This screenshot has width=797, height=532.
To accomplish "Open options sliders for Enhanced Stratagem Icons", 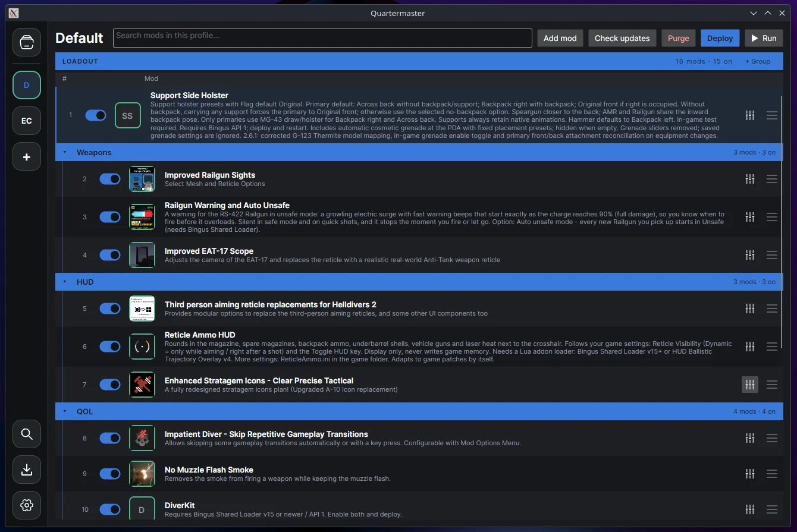I will pyautogui.click(x=750, y=385).
